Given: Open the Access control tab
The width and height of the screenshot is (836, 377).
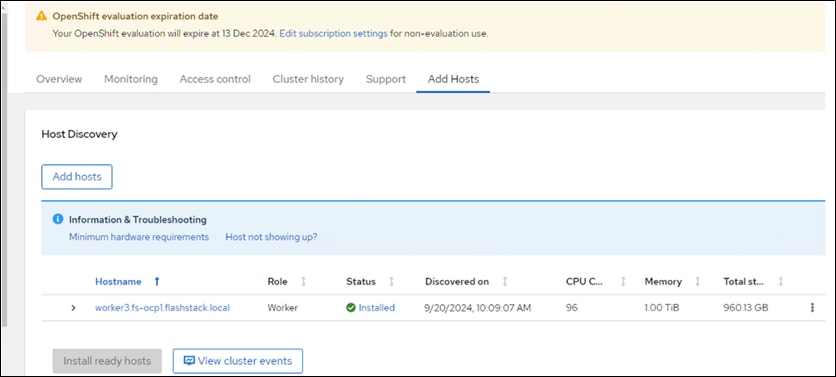Looking at the screenshot, I should click(x=215, y=79).
